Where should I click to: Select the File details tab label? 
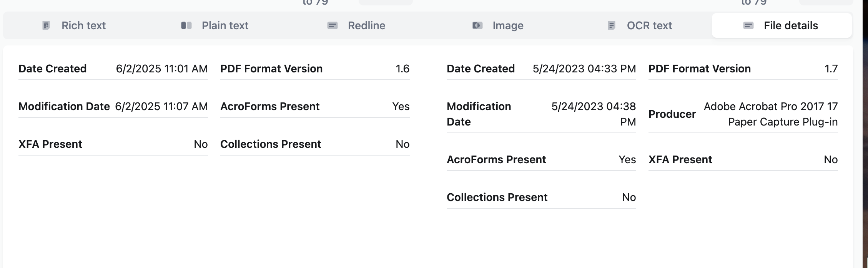click(791, 26)
